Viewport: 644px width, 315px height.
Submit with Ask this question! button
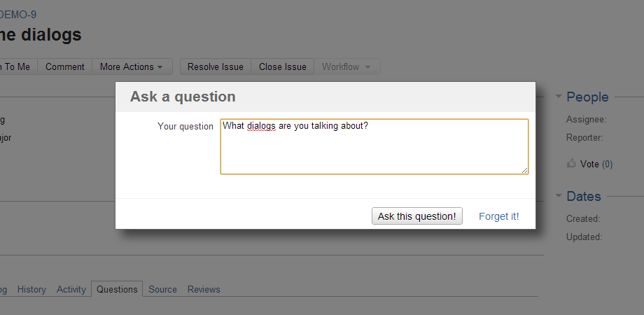click(x=416, y=216)
